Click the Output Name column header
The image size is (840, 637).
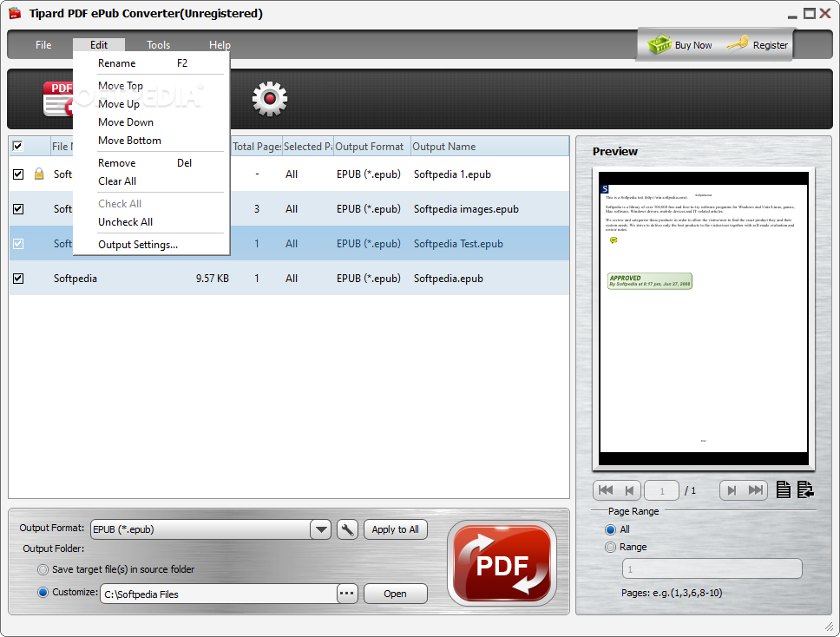pyautogui.click(x=489, y=147)
